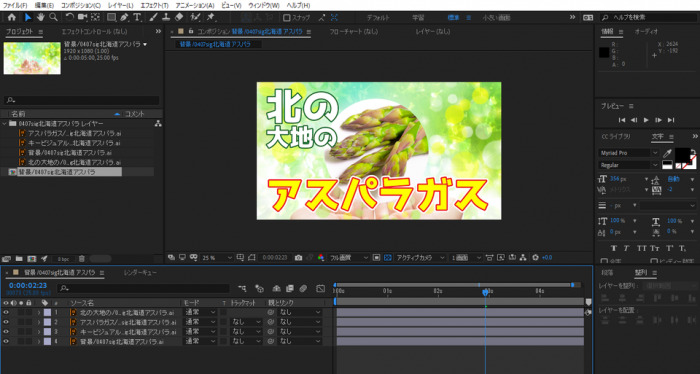The image size is (700, 374).
Task: Click the trash icon in Project panel
Action: click(82, 259)
